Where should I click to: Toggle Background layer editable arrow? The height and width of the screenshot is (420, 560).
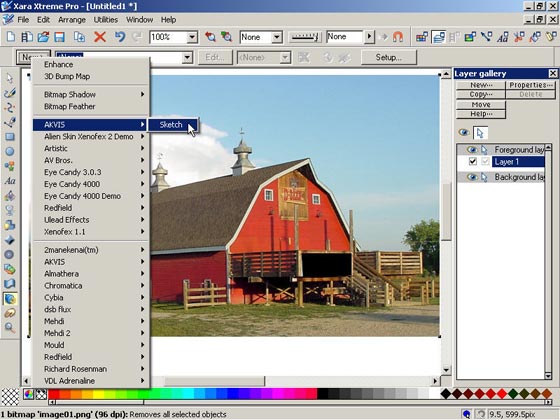tap(484, 177)
